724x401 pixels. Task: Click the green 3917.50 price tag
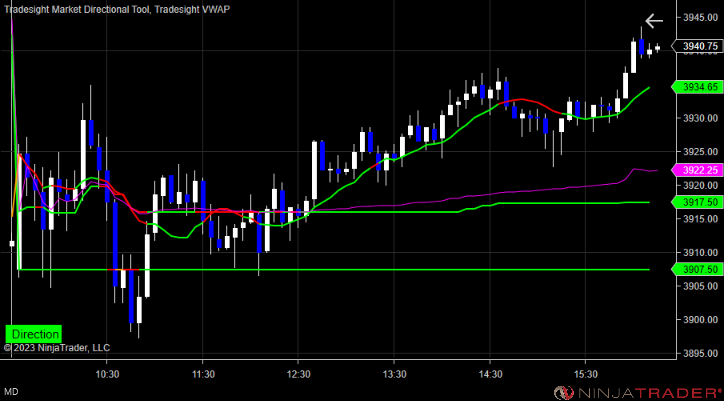click(x=698, y=202)
